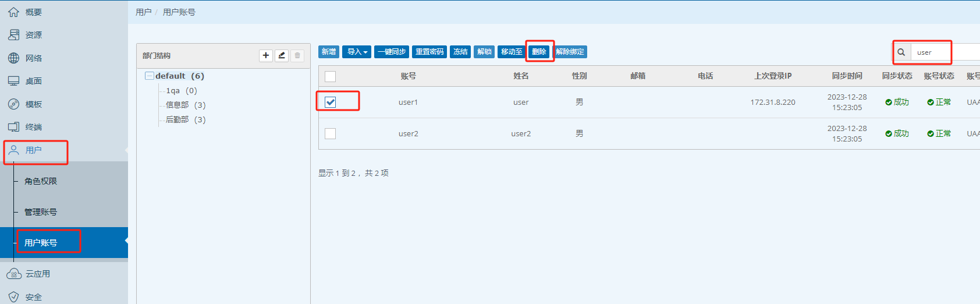Click the search magnifier icon

(901, 52)
